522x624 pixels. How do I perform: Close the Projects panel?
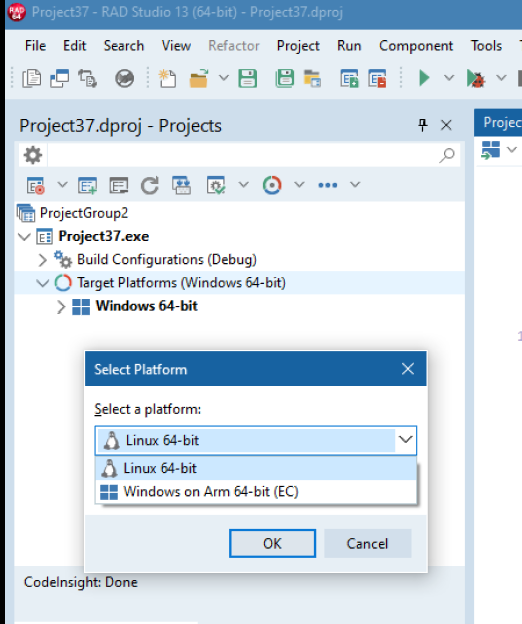click(446, 125)
